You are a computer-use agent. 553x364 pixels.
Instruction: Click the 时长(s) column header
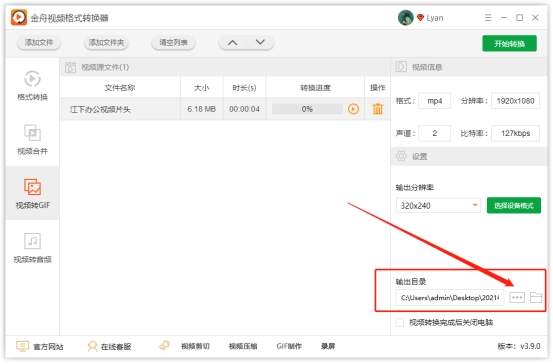244,87
